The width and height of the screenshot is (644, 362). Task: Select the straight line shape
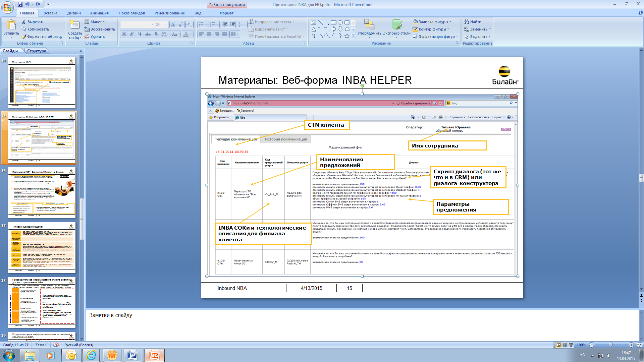[x=320, y=22]
